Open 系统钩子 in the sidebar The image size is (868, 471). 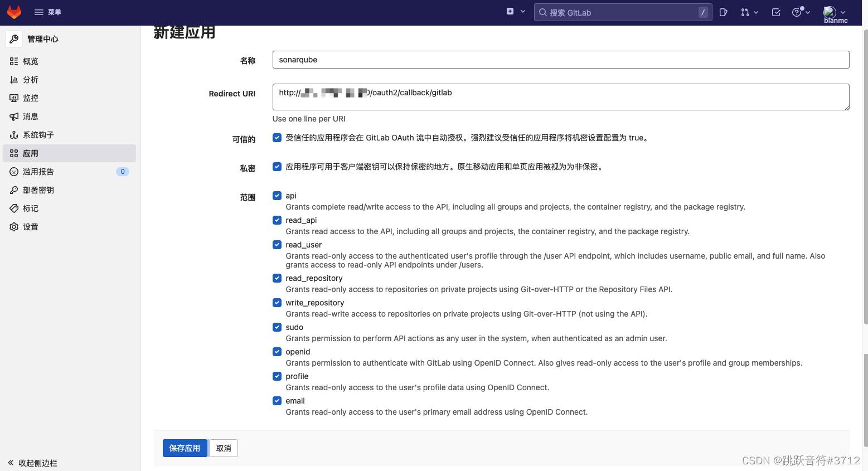tap(70, 135)
